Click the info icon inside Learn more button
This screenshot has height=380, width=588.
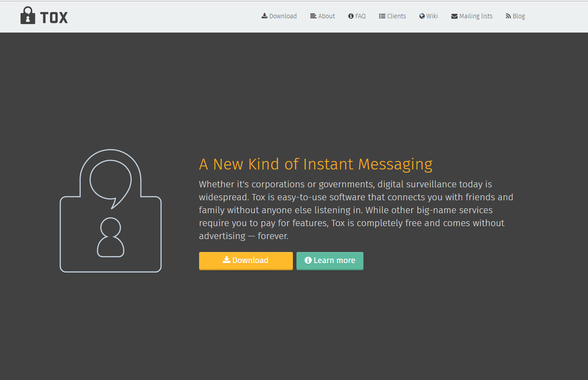(308, 260)
